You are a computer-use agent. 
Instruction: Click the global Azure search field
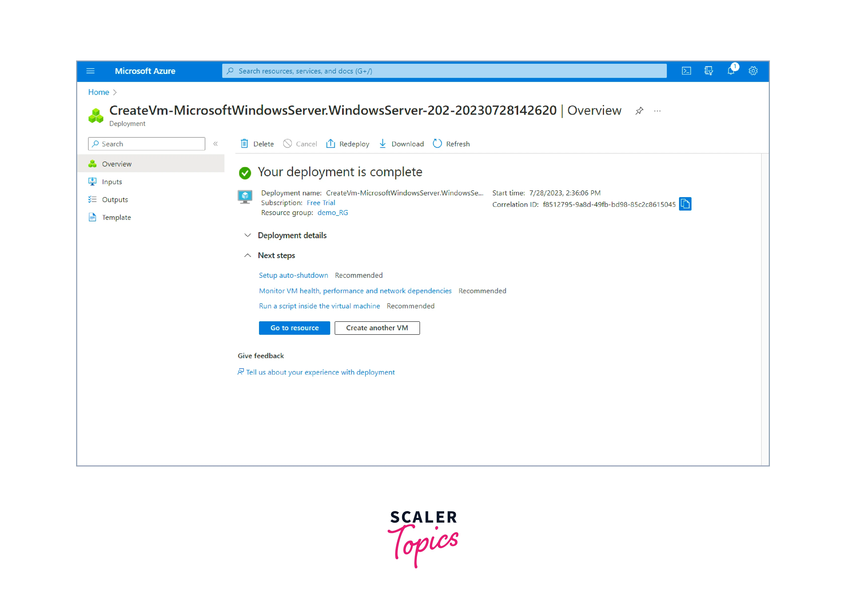[444, 71]
